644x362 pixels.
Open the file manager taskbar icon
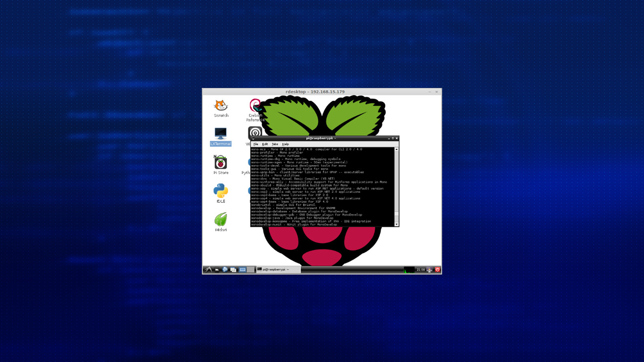tap(217, 270)
